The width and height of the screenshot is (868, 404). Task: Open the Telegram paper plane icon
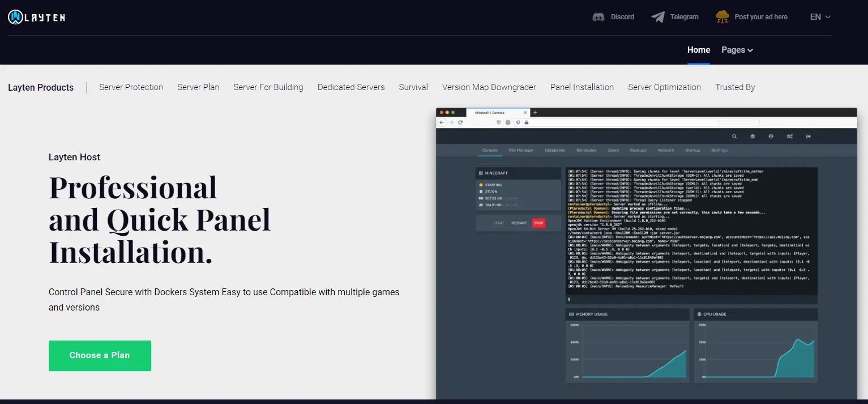(658, 17)
